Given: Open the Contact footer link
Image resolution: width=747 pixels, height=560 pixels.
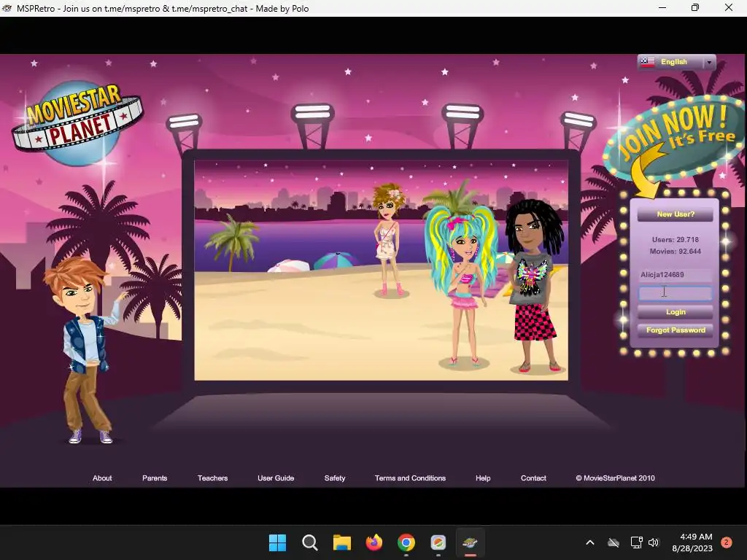Looking at the screenshot, I should (533, 478).
